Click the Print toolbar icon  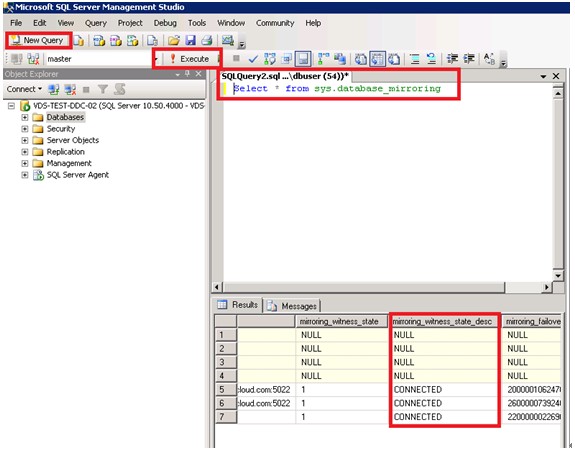pyautogui.click(x=207, y=40)
